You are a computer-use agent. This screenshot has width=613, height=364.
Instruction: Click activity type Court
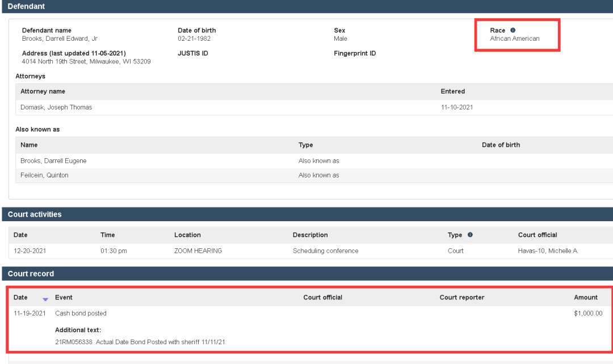coord(455,251)
